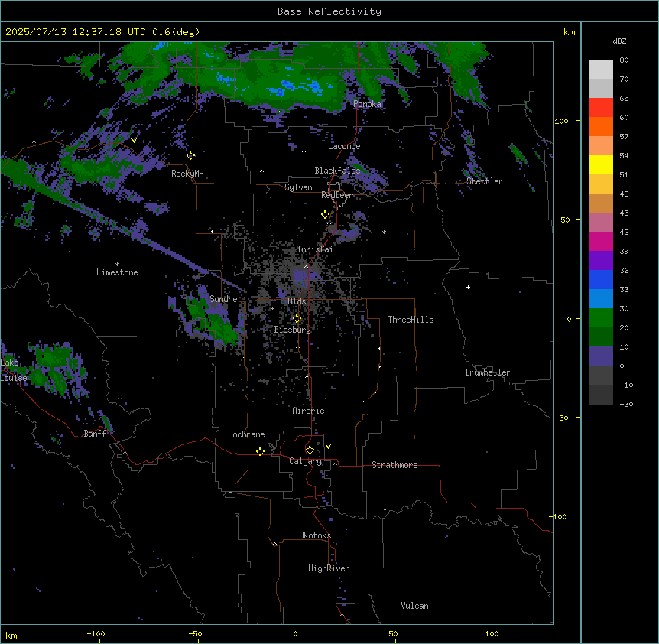Click the Stettler city label
The height and width of the screenshot is (644, 659).
click(485, 181)
